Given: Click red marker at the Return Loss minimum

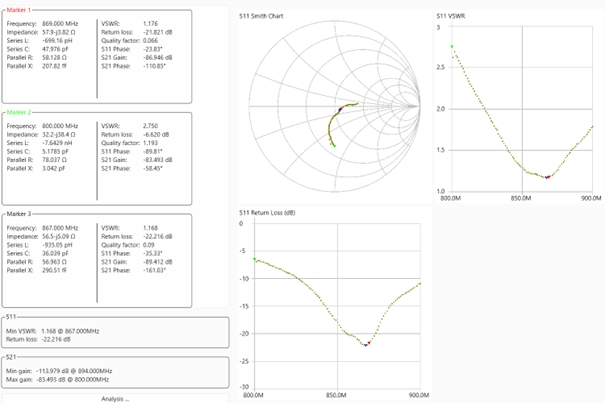Looking at the screenshot, I should click(x=369, y=343).
